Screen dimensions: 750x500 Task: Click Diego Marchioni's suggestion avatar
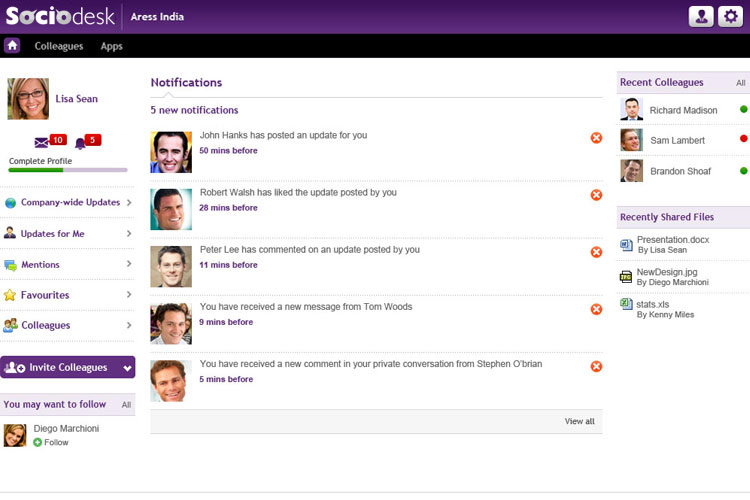coord(15,435)
